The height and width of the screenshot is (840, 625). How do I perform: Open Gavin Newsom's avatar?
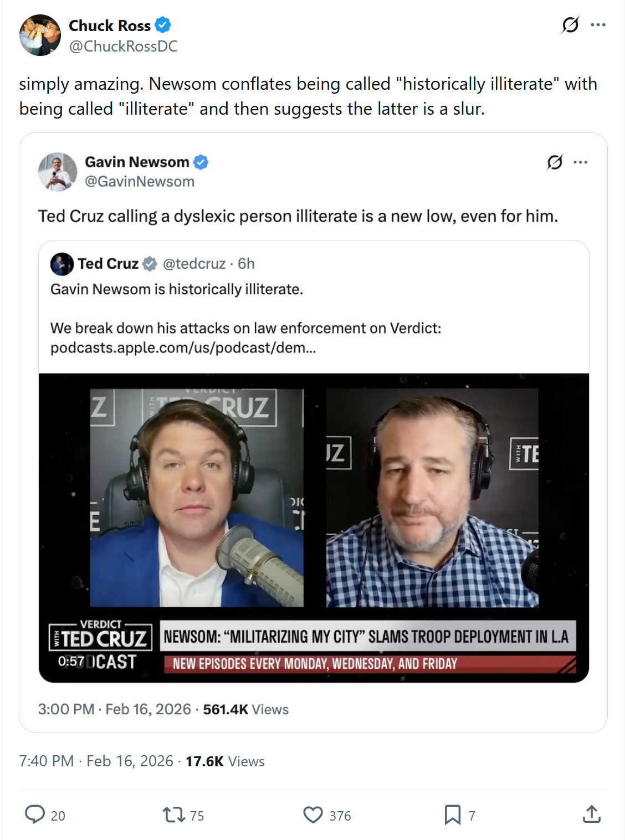pyautogui.click(x=58, y=172)
